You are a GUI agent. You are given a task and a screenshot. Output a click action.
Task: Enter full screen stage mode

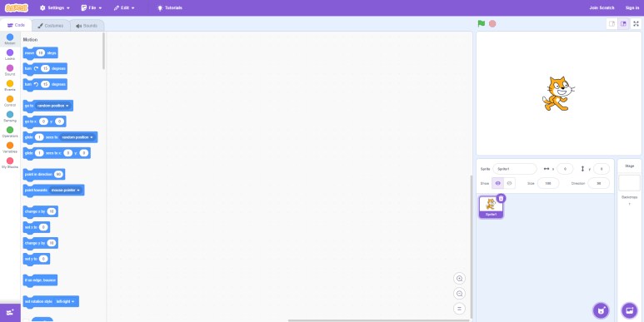pos(636,24)
